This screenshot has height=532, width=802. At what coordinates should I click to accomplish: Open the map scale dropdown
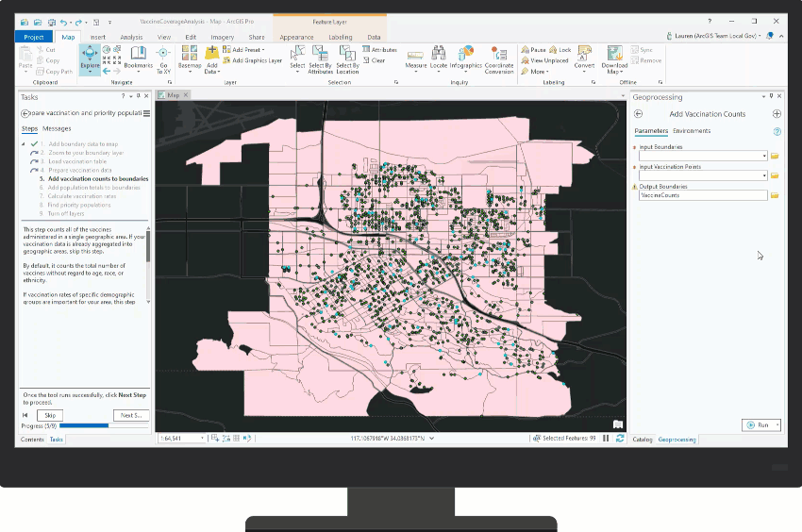tap(202, 439)
